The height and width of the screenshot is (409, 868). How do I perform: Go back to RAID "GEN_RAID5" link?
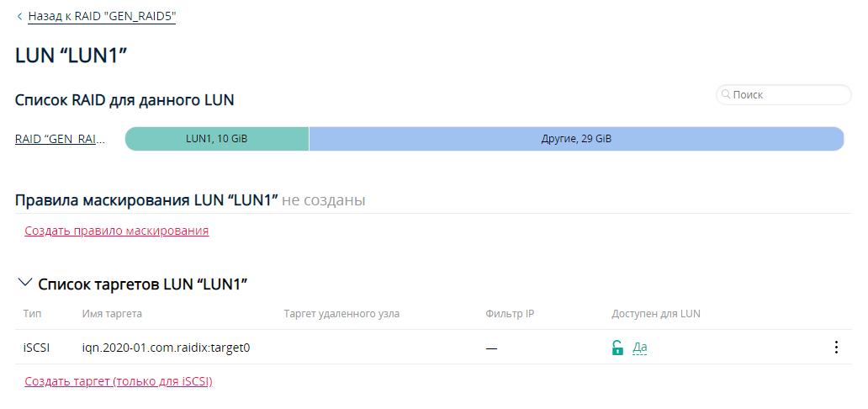[102, 16]
